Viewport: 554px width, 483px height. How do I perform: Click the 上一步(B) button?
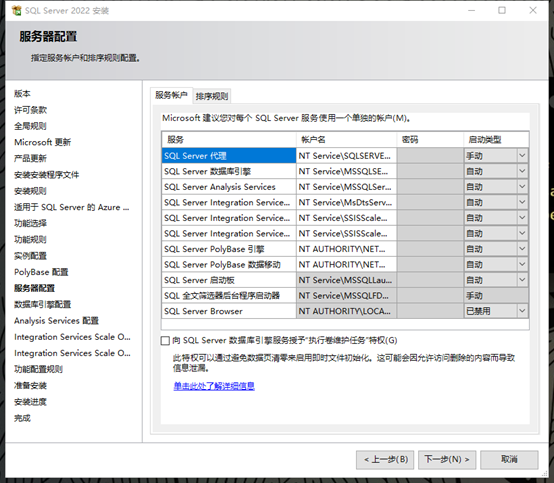pos(385,459)
